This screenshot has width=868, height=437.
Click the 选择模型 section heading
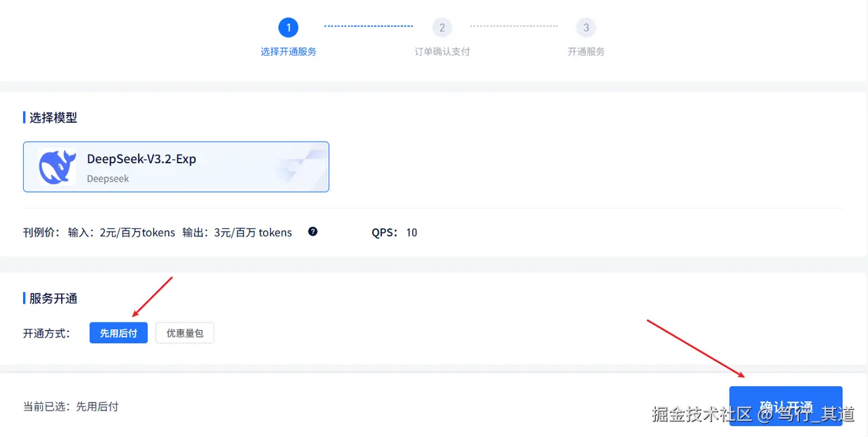pyautogui.click(x=53, y=117)
